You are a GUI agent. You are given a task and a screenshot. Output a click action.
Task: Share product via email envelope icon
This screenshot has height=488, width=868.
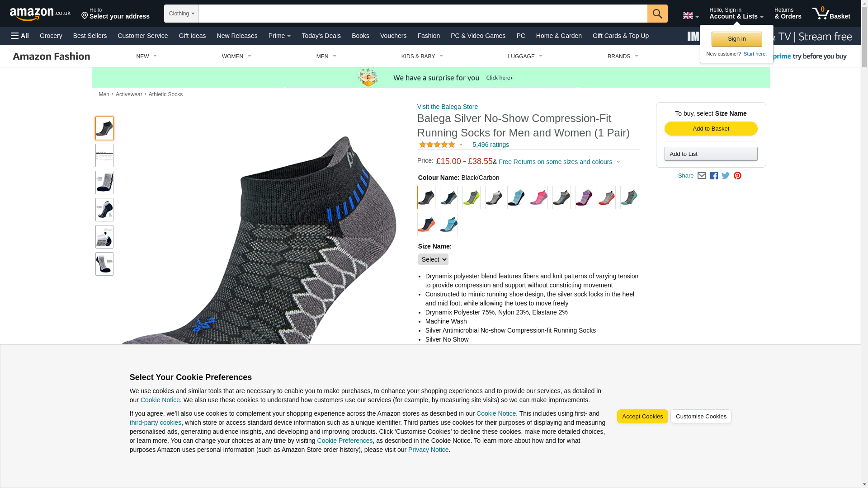[702, 176]
